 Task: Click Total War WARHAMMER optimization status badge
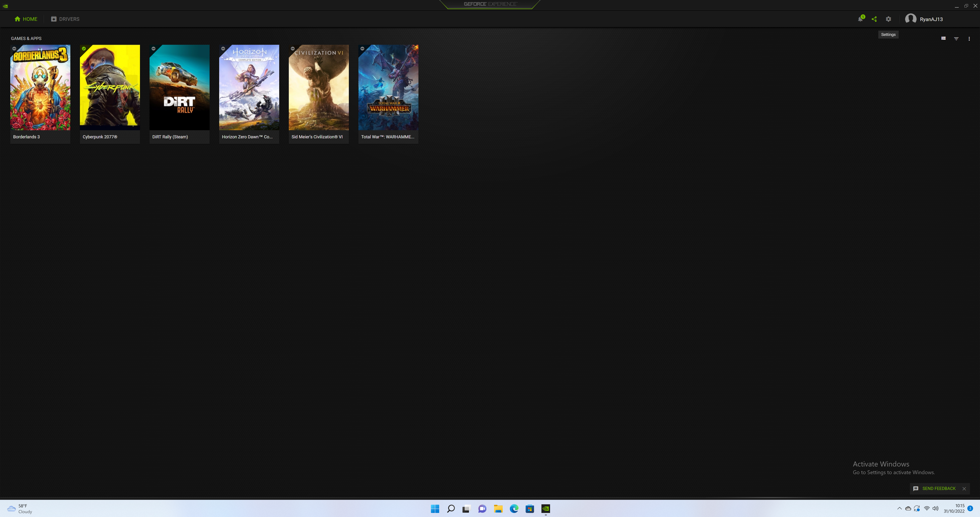(x=362, y=49)
